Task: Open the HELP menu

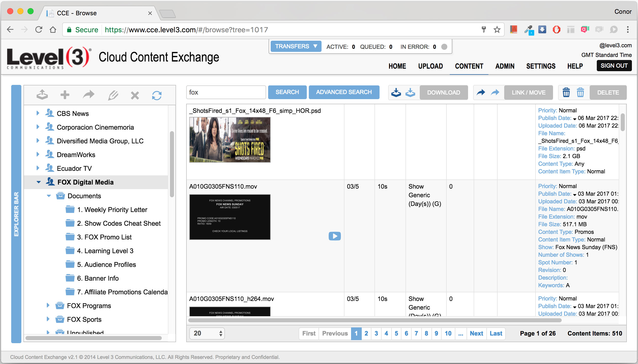Action: click(x=575, y=66)
